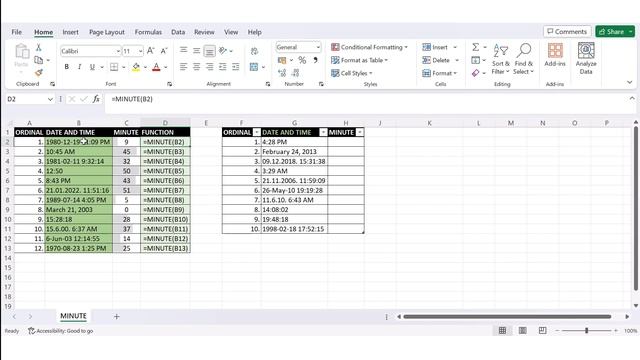Click the zoom slider handle
The image size is (640, 360).
pos(587,330)
